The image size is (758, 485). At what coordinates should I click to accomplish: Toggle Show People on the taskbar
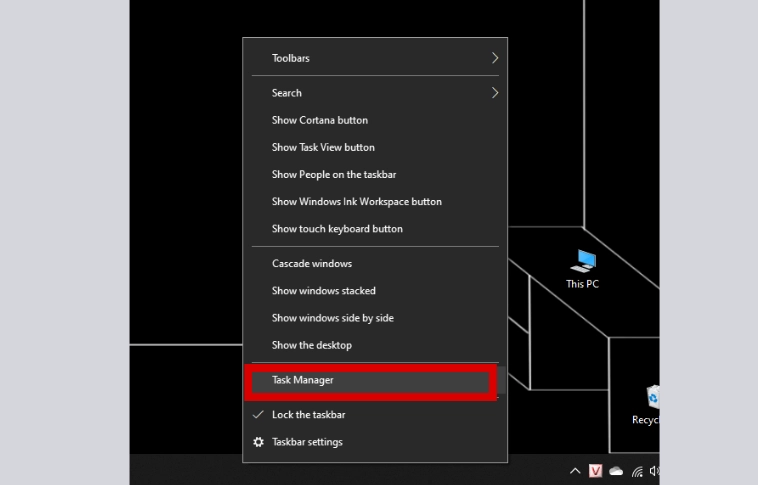pos(375,175)
